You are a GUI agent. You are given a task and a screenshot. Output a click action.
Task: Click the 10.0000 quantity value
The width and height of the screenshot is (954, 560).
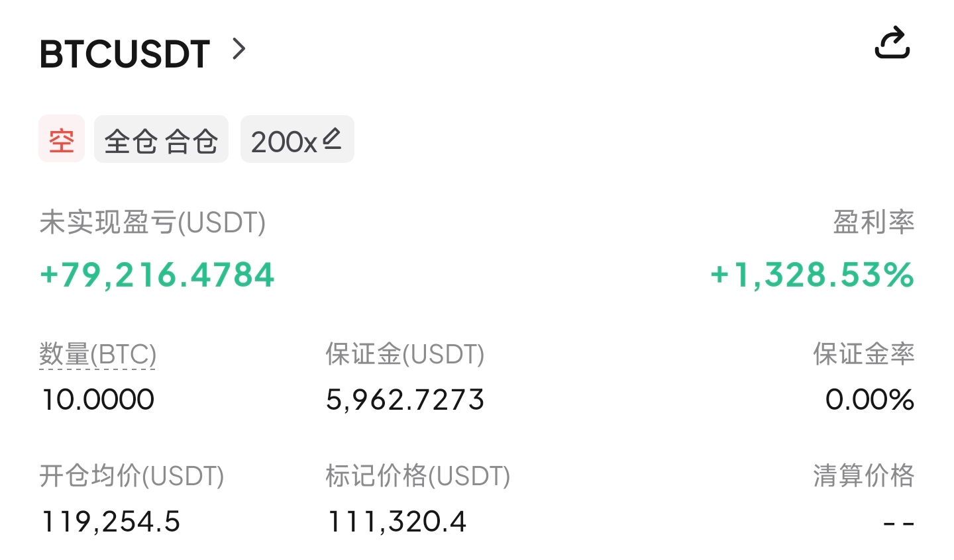pos(98,400)
